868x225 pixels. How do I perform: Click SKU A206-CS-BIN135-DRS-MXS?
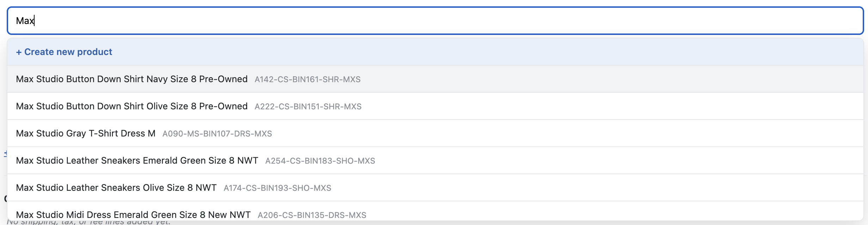[x=312, y=215]
